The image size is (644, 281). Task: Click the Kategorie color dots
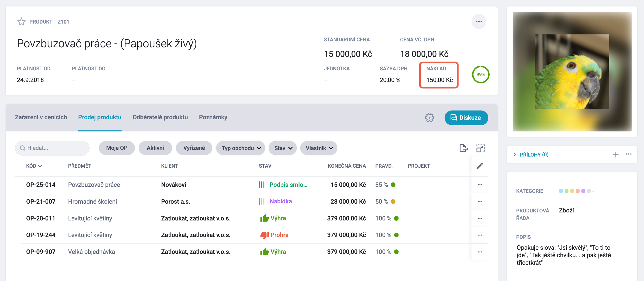coord(575,191)
